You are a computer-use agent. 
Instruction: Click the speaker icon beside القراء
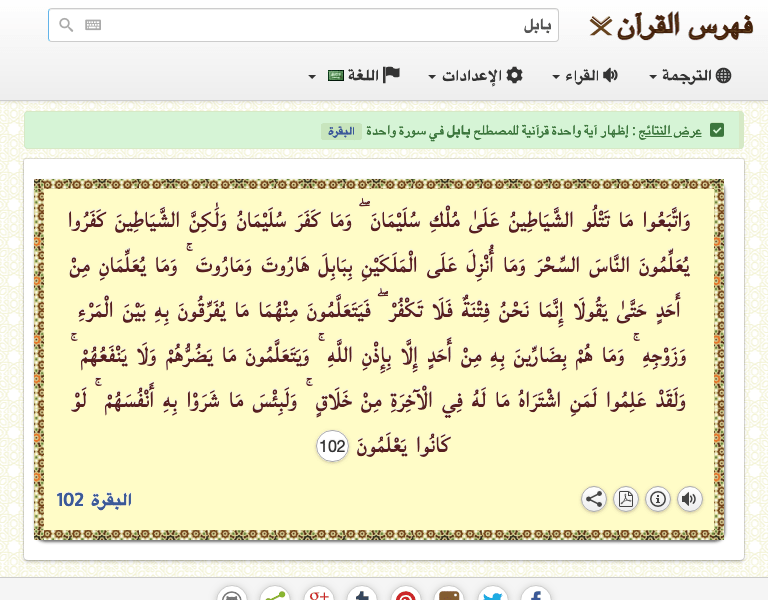tap(610, 75)
